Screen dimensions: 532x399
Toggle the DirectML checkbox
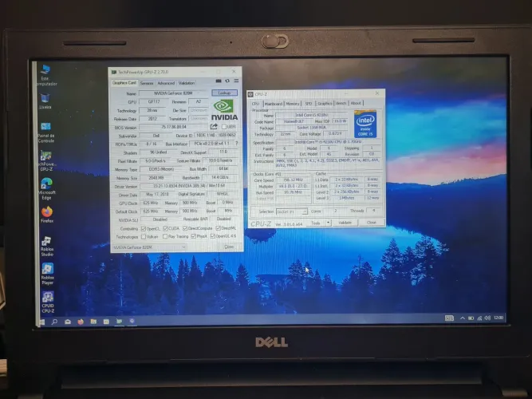click(x=219, y=228)
